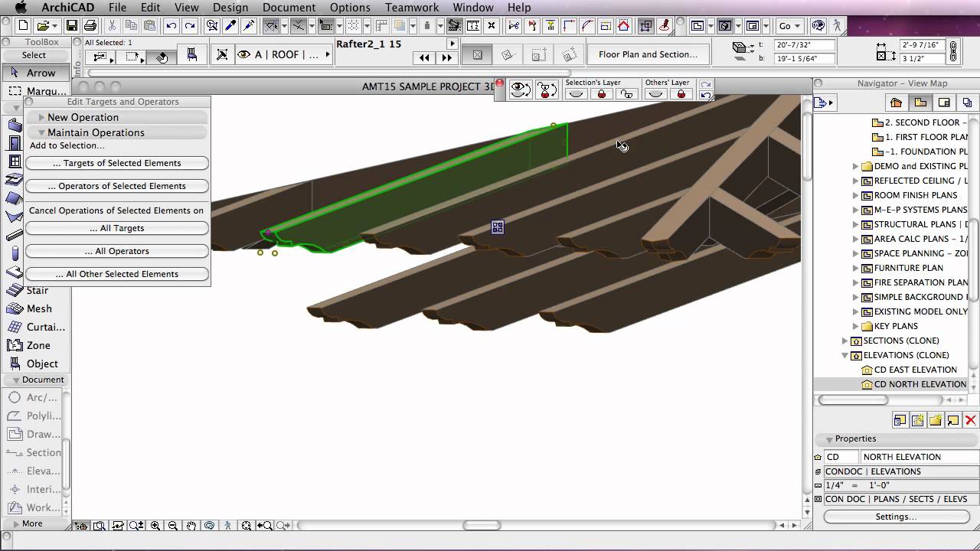Screen dimensions: 980x551
Task: Click Targets of Selected Elements button
Action: tap(117, 163)
